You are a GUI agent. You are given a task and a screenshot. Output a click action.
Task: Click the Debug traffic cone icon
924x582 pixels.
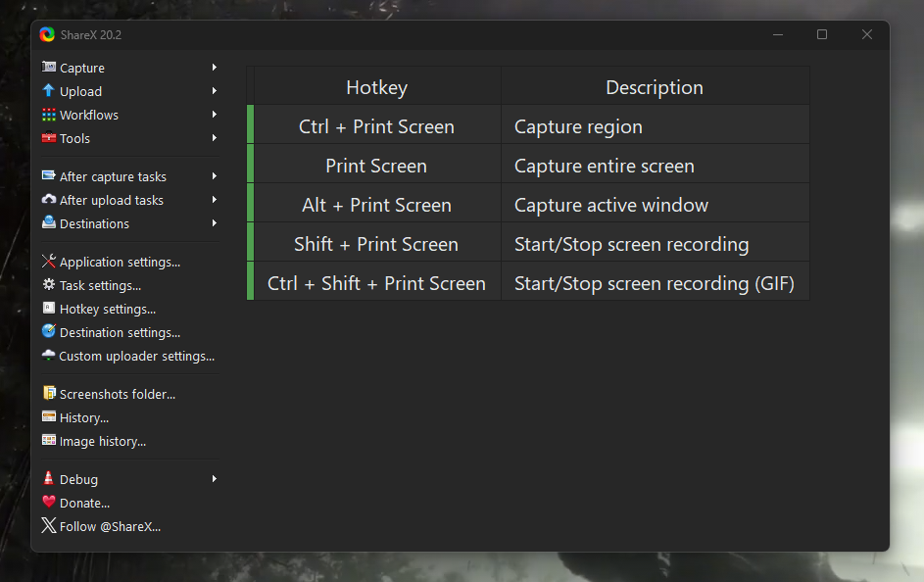[x=49, y=478]
